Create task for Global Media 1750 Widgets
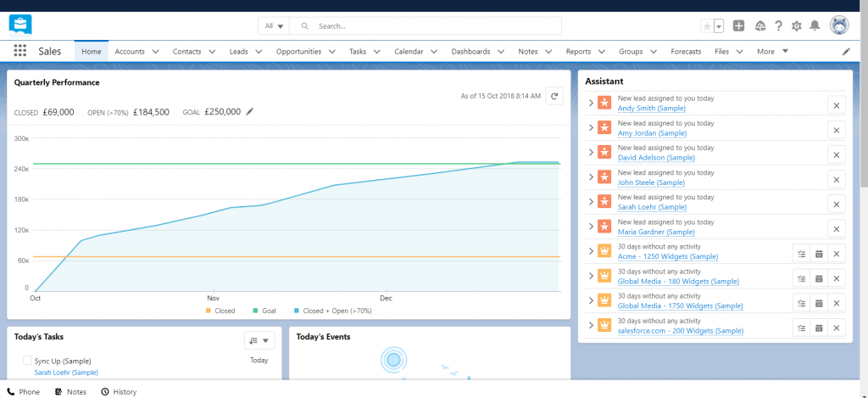Image resolution: width=868 pixels, height=398 pixels. [x=802, y=303]
